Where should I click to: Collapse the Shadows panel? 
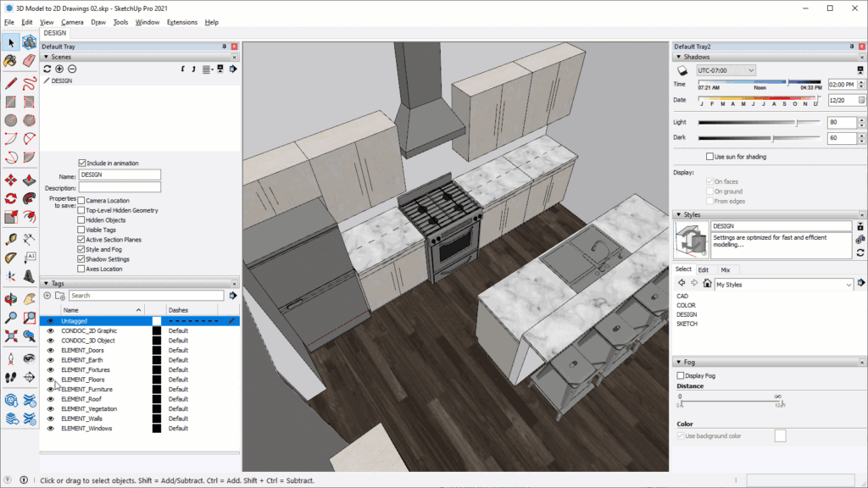(678, 56)
